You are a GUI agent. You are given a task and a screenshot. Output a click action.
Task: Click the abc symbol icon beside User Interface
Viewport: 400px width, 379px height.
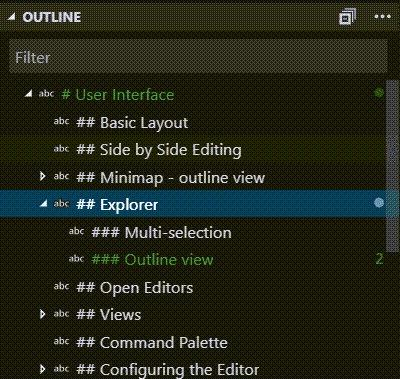[46, 94]
